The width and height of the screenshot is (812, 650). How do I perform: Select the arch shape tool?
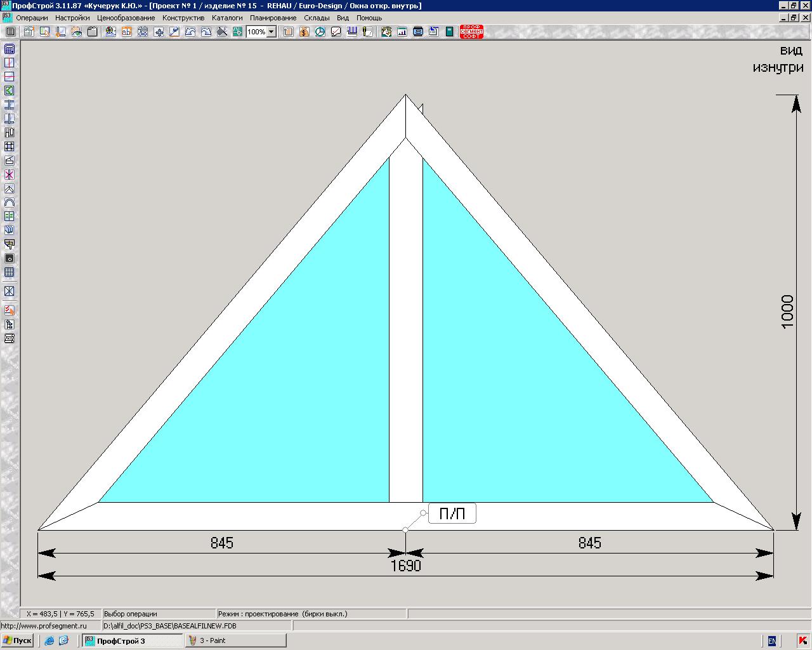pyautogui.click(x=10, y=202)
